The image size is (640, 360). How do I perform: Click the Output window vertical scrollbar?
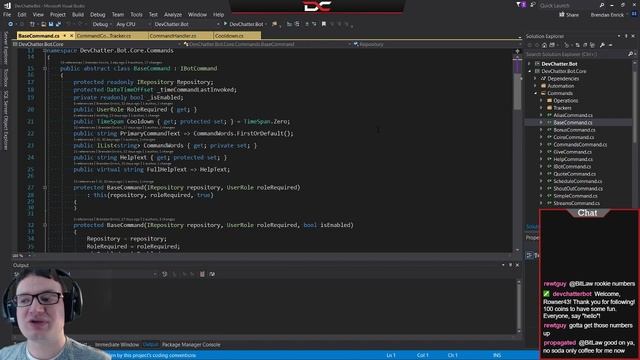click(519, 306)
